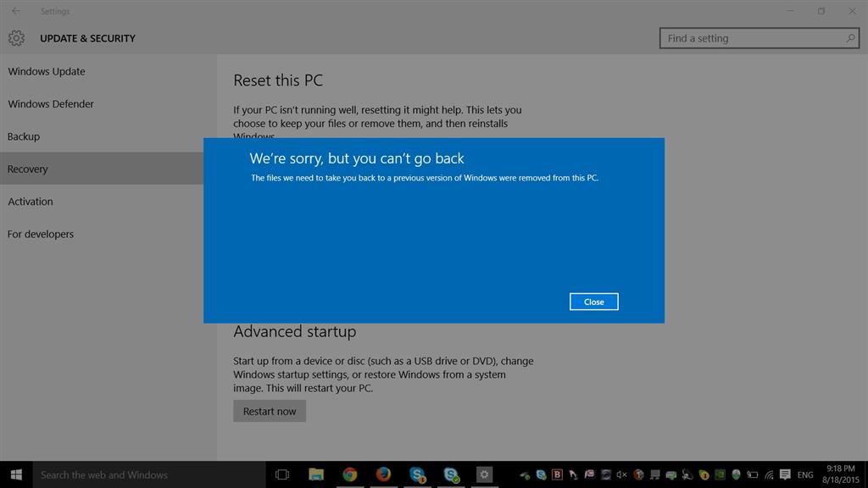The height and width of the screenshot is (488, 868).
Task: Open the Skype taskbar icon with green check
Action: 451,474
